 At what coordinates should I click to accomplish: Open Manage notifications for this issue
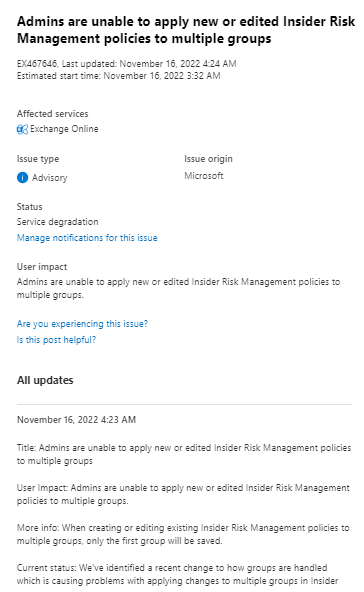(87, 238)
